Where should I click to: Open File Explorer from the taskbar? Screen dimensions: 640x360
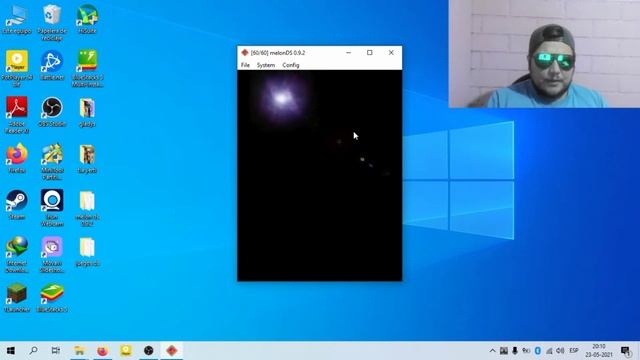(79, 351)
